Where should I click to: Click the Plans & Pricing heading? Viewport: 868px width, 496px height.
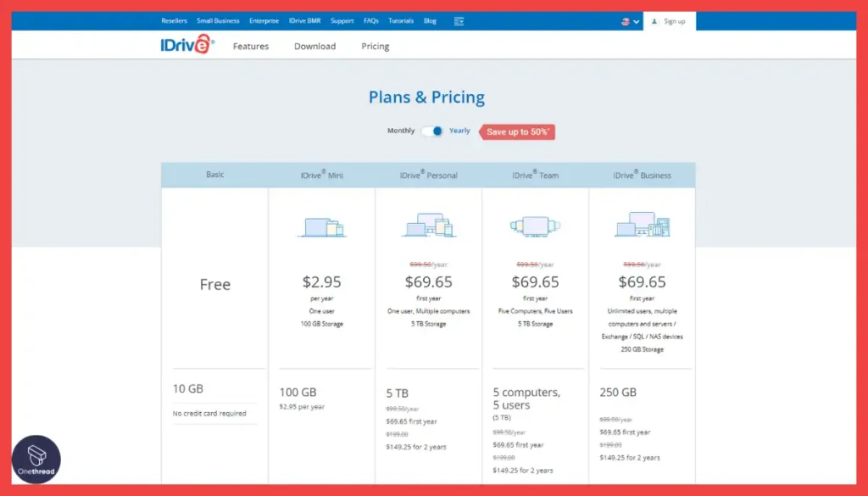click(427, 97)
